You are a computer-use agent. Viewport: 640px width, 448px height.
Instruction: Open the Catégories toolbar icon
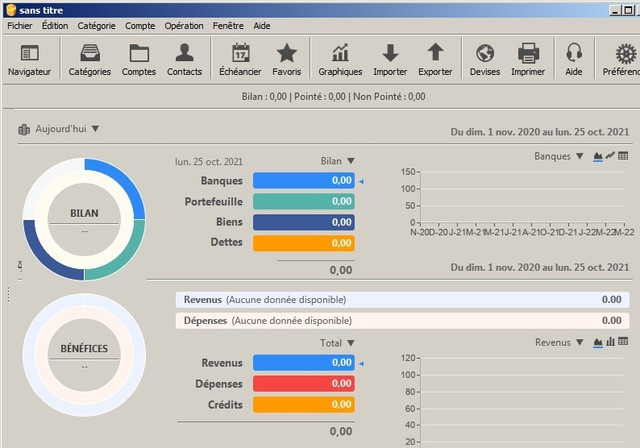click(90, 53)
